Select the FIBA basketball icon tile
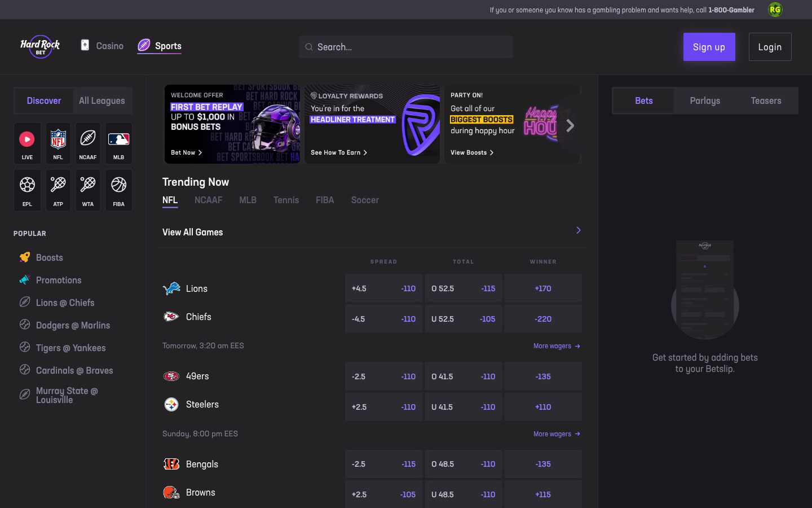The width and height of the screenshot is (812, 508). [x=118, y=190]
